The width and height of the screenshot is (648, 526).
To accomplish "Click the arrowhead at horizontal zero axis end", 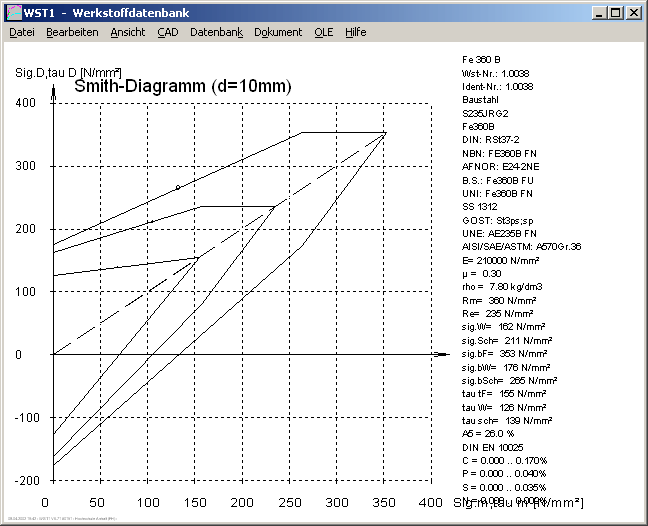I will click(x=438, y=354).
